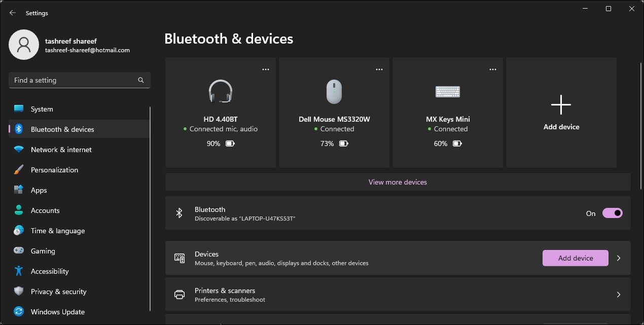Expand the Printers & scanners section
Viewport: 644px width, 325px height.
[x=618, y=294]
